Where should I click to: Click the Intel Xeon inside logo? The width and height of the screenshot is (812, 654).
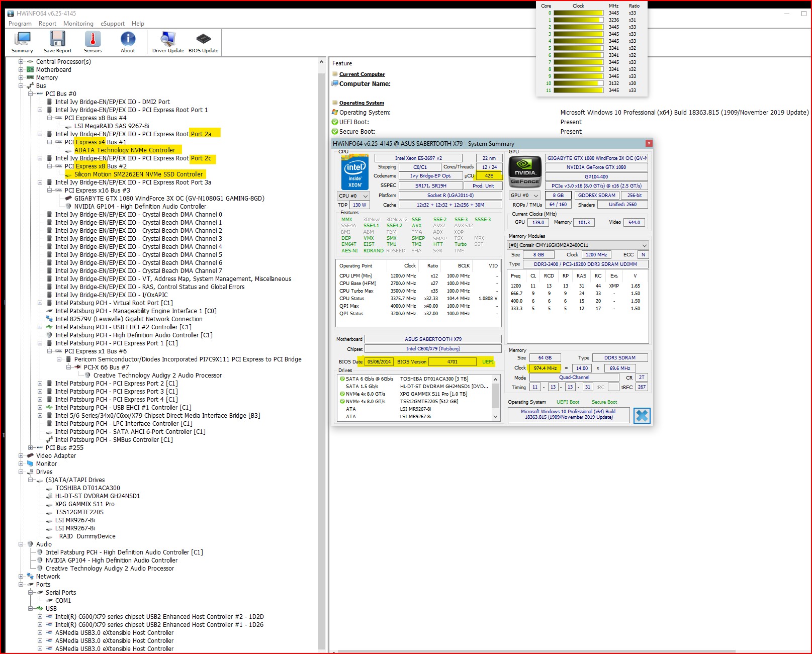point(354,172)
